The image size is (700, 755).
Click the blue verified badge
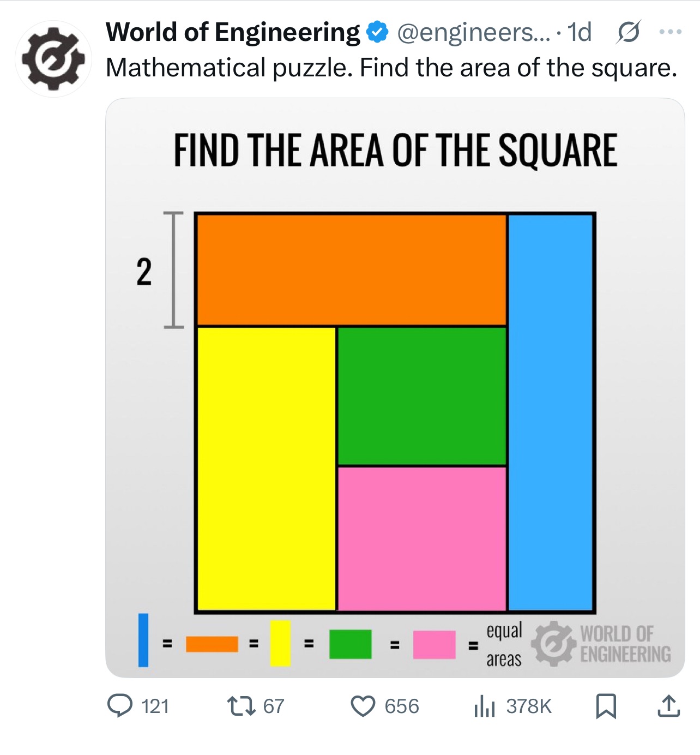377,32
